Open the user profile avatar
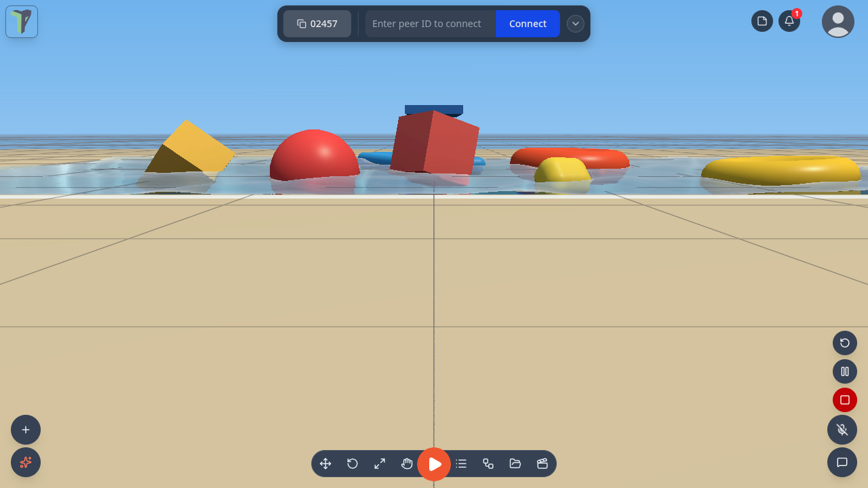 (838, 22)
